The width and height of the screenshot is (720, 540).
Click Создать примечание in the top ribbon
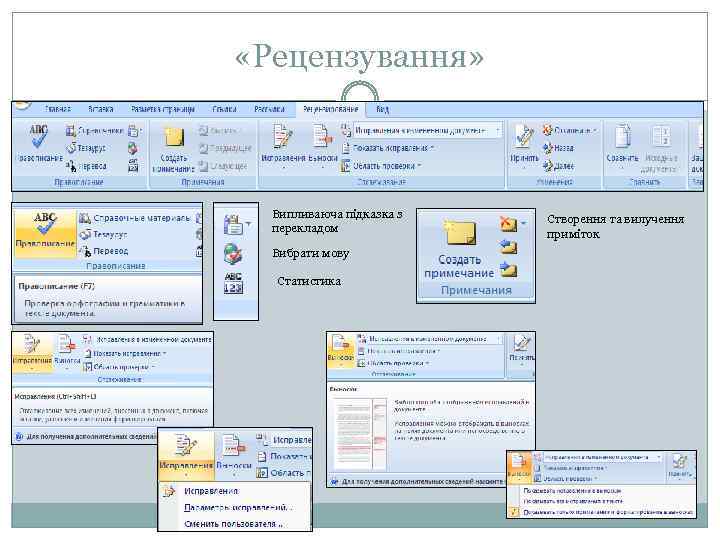[x=174, y=149]
